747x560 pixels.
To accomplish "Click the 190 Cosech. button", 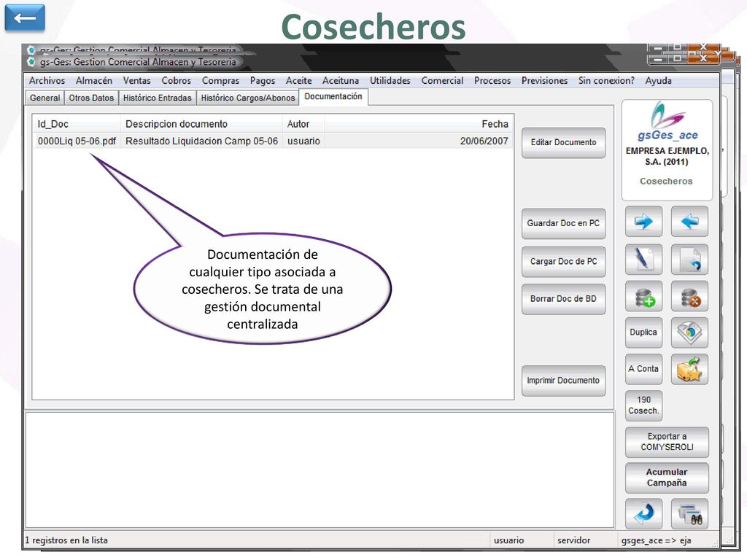I will coord(643,405).
